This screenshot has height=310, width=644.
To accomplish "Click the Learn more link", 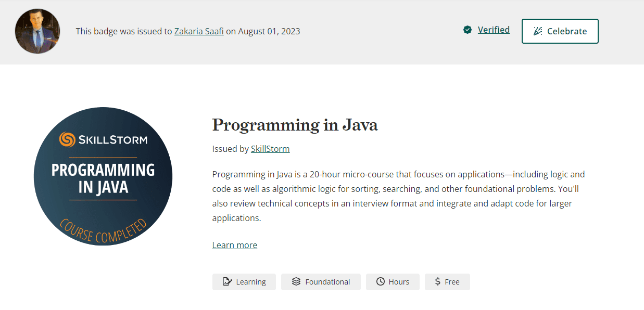I will pyautogui.click(x=235, y=245).
